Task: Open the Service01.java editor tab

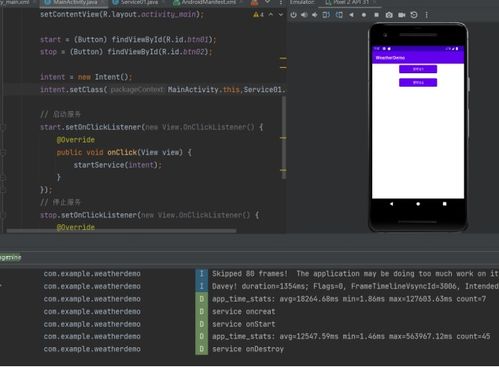Action: (136, 2)
